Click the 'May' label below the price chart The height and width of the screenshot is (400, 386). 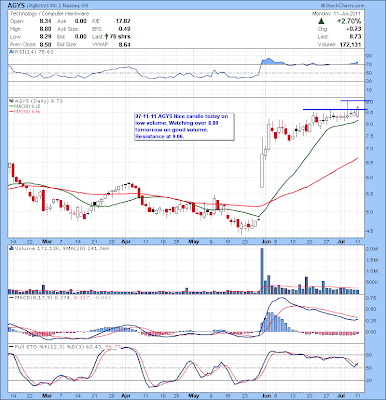tap(193, 242)
